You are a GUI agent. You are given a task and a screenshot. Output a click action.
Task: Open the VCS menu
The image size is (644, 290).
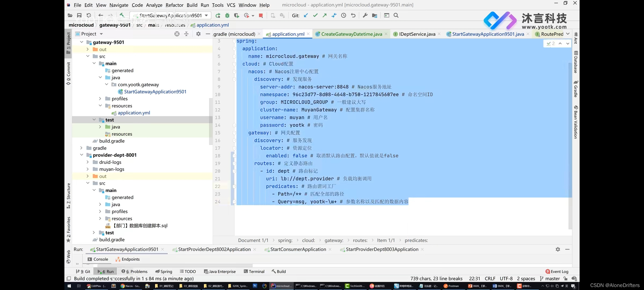tap(231, 5)
